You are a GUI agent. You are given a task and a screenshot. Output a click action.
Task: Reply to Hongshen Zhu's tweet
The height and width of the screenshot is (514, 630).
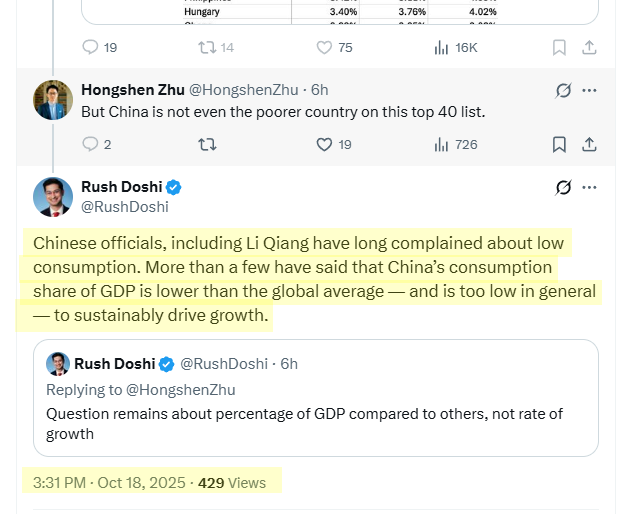pyautogui.click(x=91, y=144)
